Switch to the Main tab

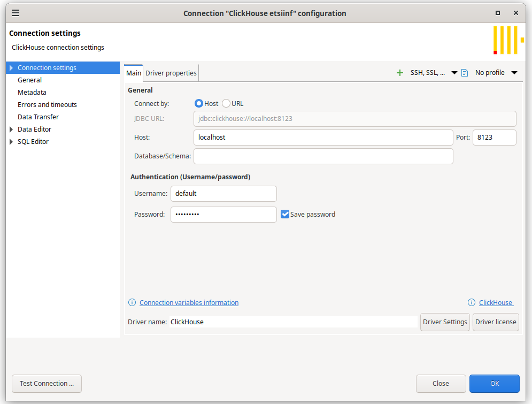pos(133,73)
